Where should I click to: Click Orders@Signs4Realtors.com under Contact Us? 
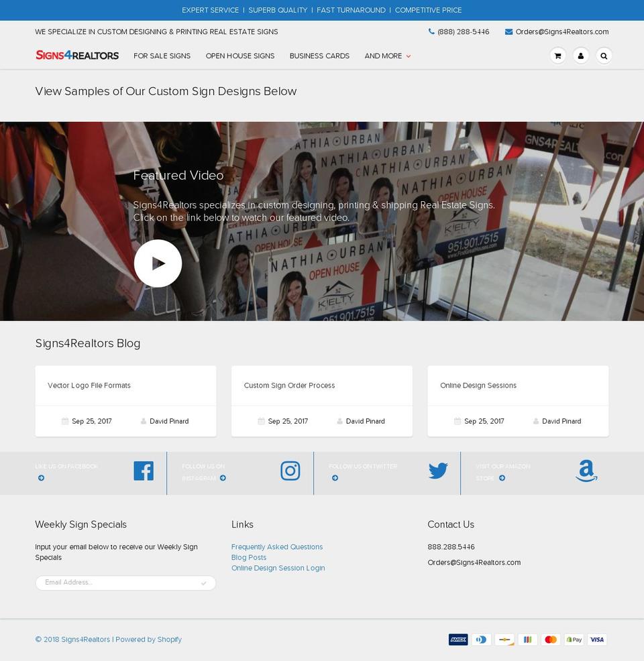pos(474,562)
